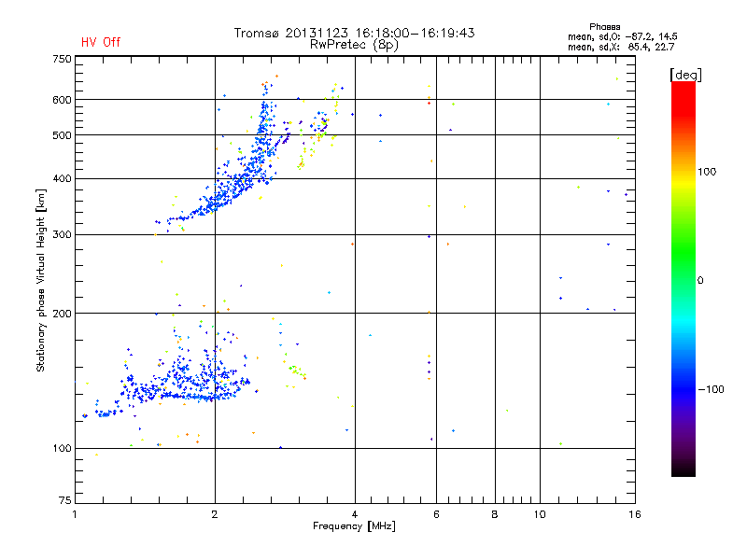Screen dimensions: 747x560
Task: Click the x-axis tick label '1'
Action: click(x=75, y=514)
